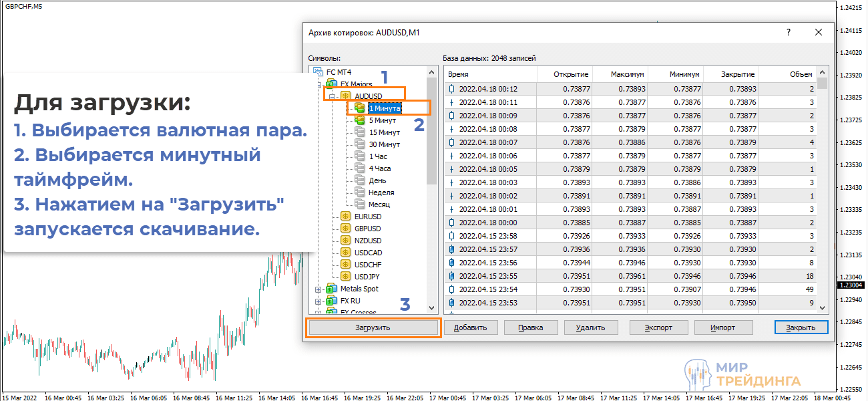Click the Экспорт button

tap(658, 327)
